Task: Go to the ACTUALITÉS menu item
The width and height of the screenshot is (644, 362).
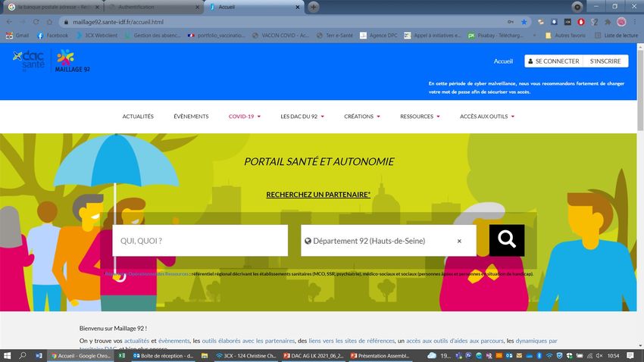Action: (138, 117)
